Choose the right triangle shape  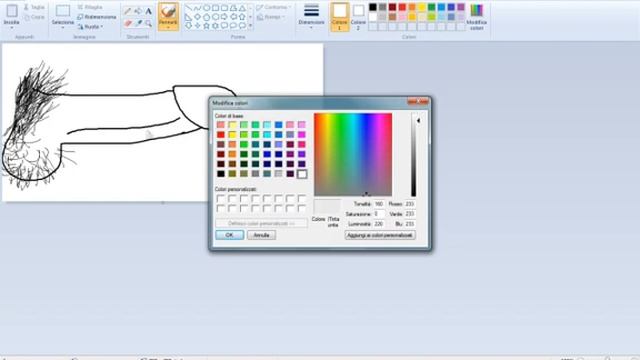(x=188, y=17)
